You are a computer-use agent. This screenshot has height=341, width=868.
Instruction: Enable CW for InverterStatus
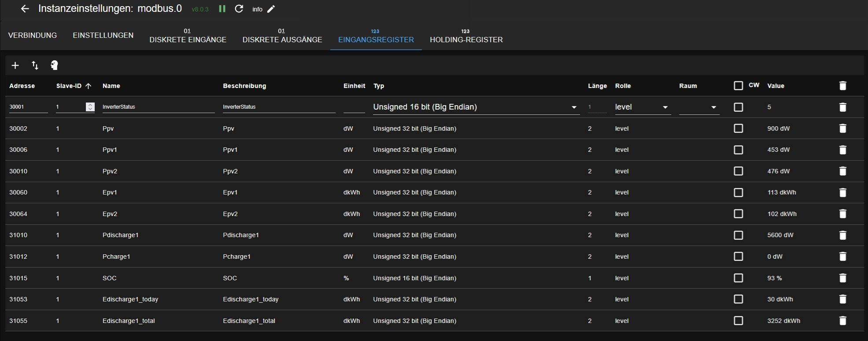[x=739, y=107]
